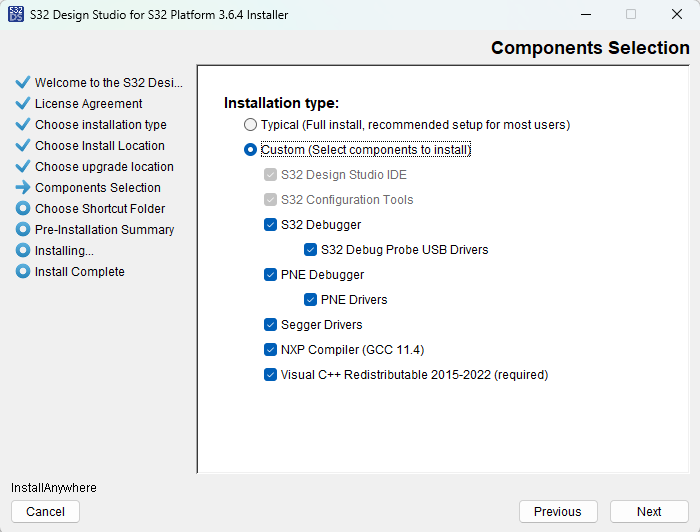The image size is (700, 532).
Task: Click the arrow icon beside Components Selection step
Action: coord(23,187)
